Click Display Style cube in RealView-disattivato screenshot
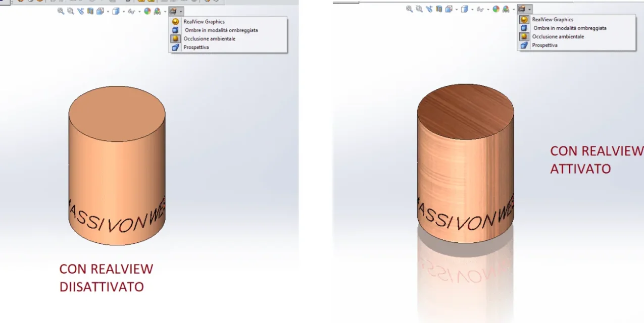This screenshot has width=644, height=323. 116,11
